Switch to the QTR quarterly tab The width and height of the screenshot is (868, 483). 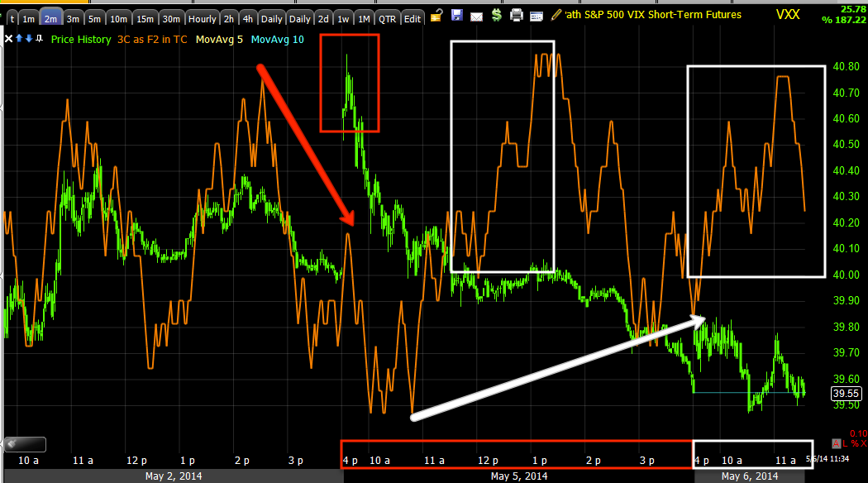tap(387, 19)
